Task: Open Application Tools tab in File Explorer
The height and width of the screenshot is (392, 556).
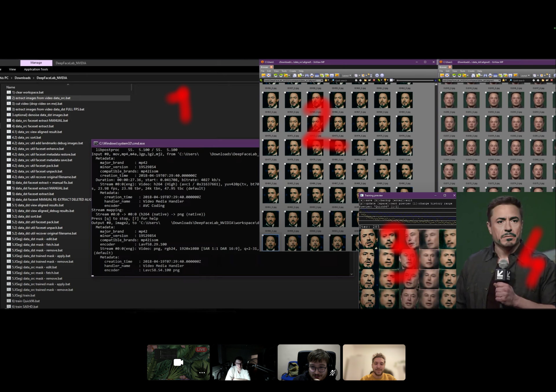Action: click(36, 69)
